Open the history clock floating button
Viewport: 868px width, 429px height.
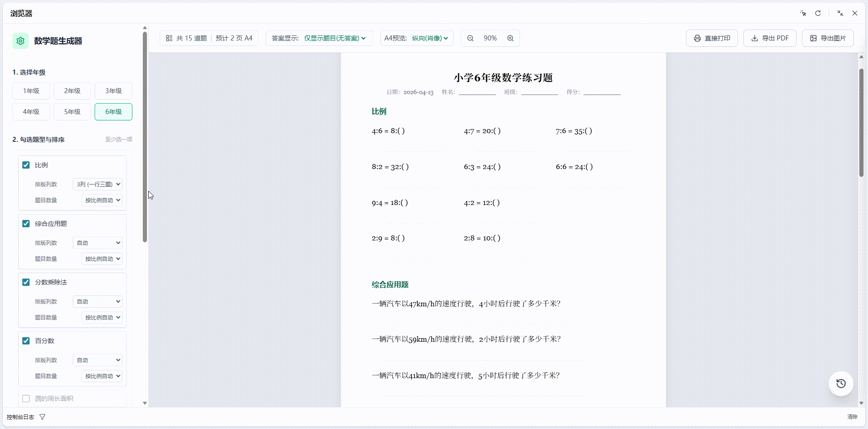(841, 384)
